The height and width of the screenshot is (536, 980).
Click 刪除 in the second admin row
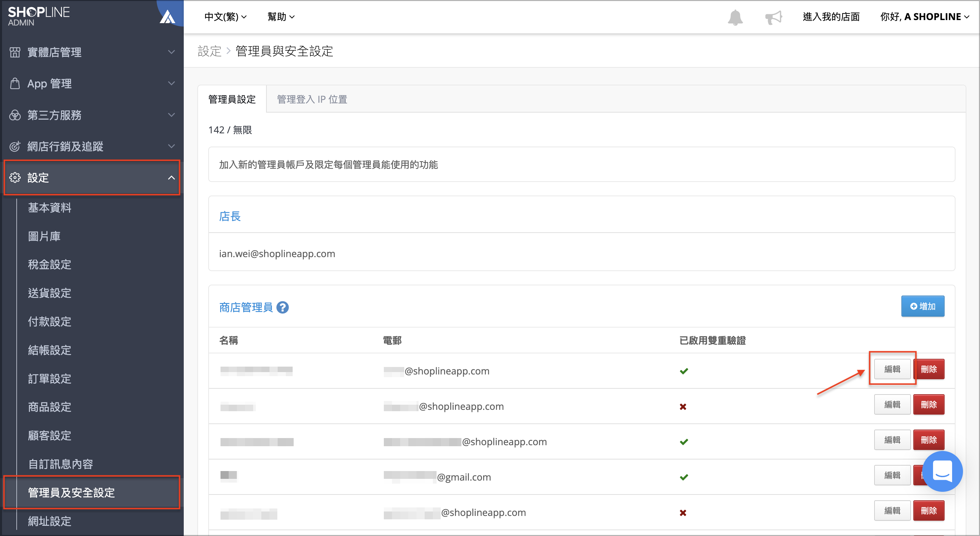(929, 404)
